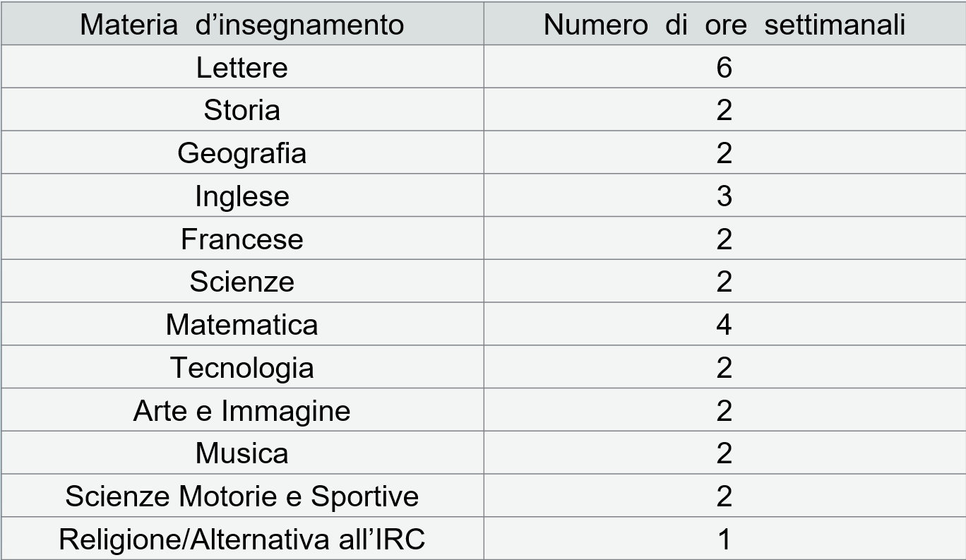
Task: Select the Lettere subject cell
Action: click(x=241, y=68)
